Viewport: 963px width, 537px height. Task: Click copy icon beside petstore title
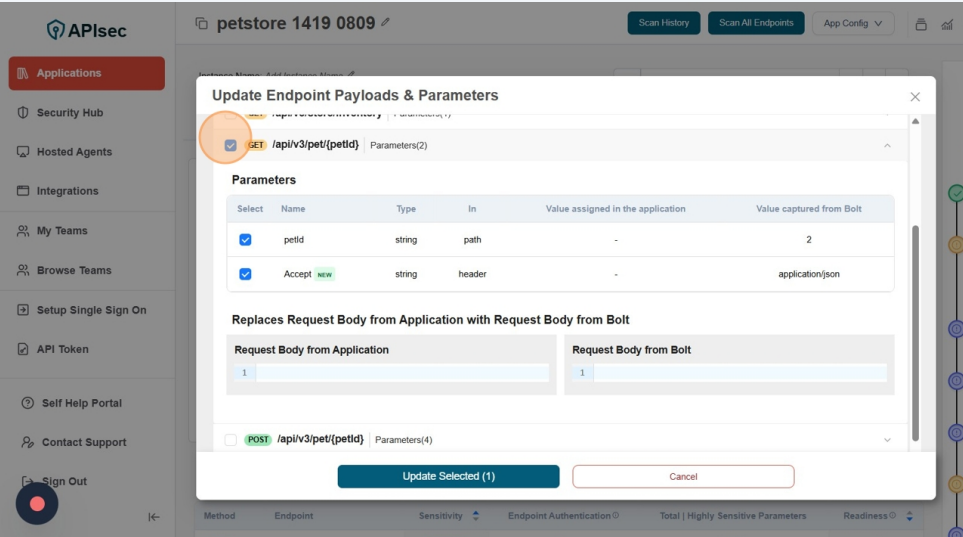201,23
